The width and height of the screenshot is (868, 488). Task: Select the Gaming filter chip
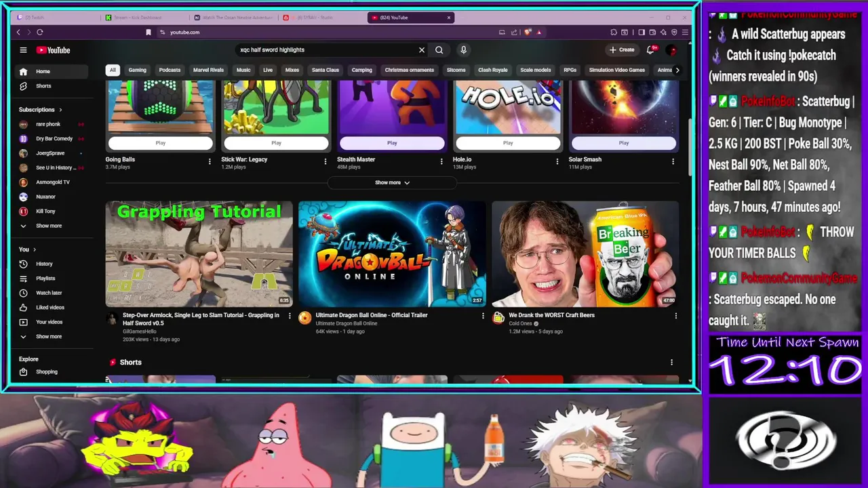click(x=138, y=70)
